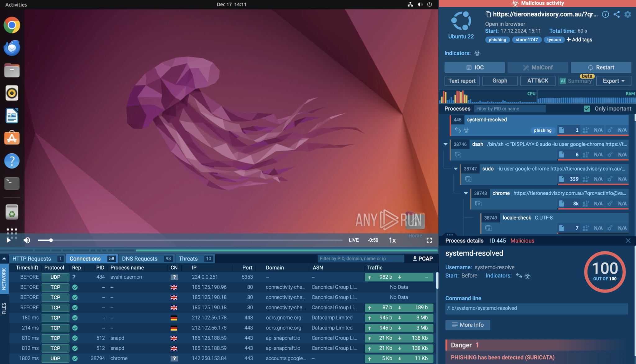This screenshot has height=364, width=636.
Task: Close the Process details panel
Action: click(628, 241)
